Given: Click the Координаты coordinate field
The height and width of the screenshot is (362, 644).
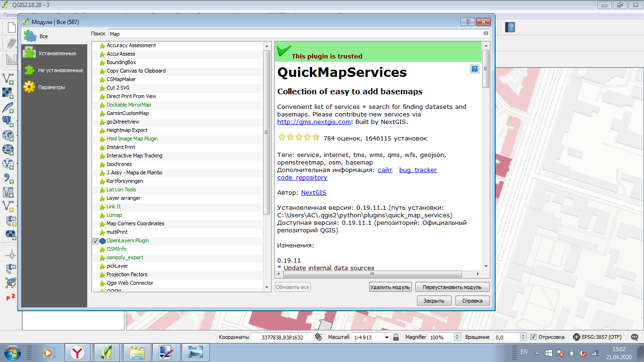Looking at the screenshot, I should coord(281,337).
